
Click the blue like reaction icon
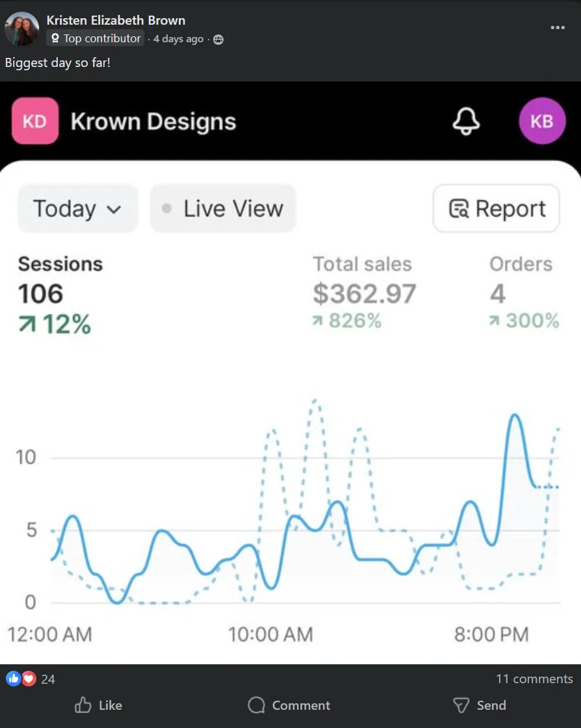14,679
